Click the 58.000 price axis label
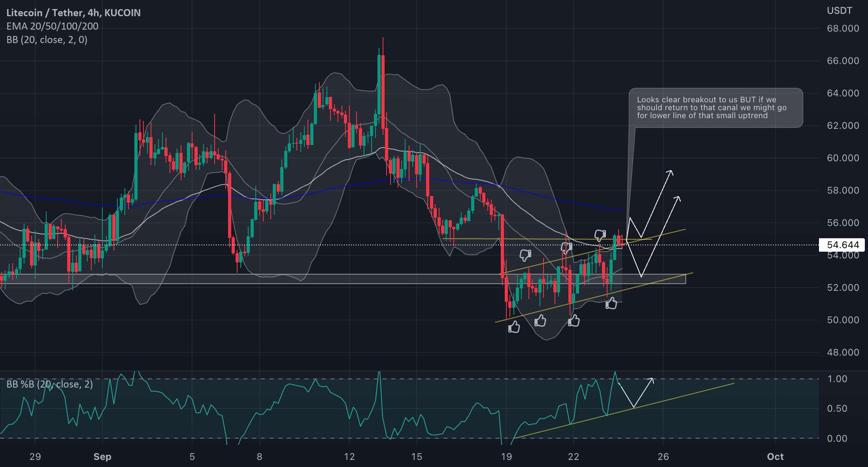 click(843, 190)
